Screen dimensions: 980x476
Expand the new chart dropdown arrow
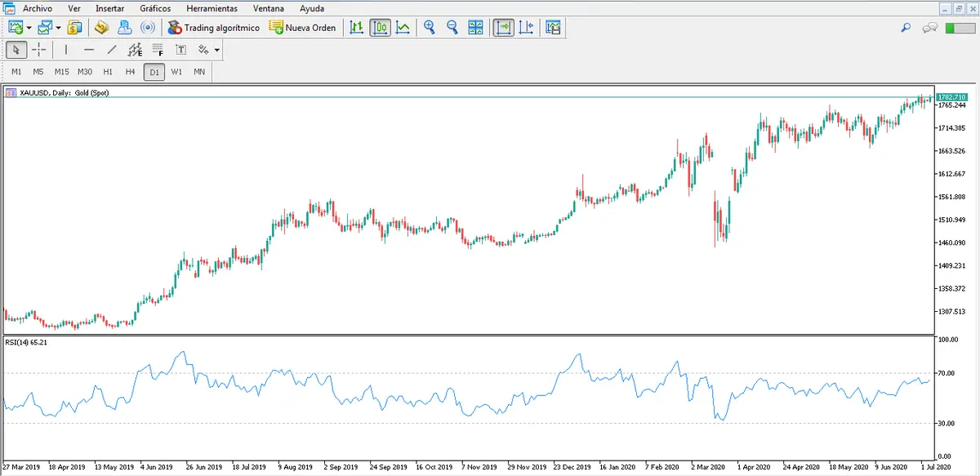(29, 28)
